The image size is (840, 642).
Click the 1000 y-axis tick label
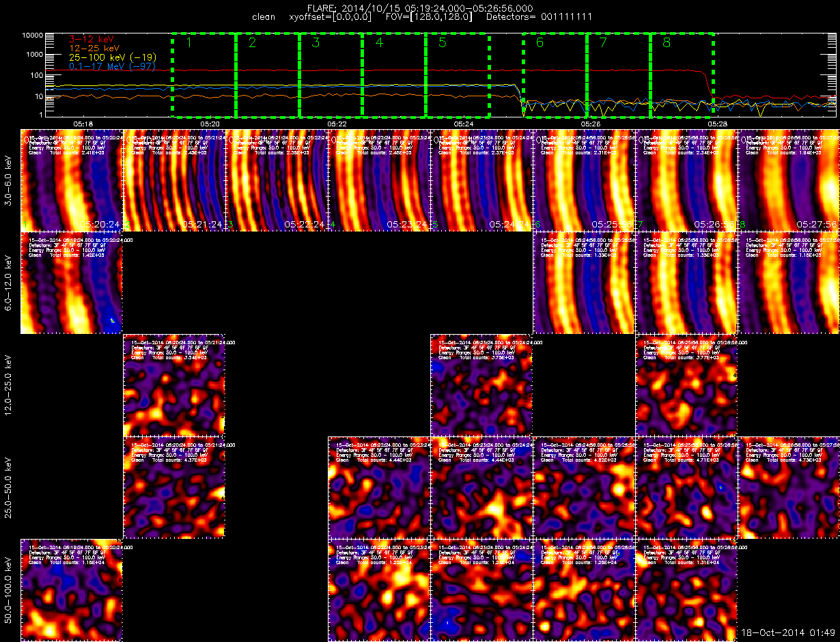[34, 54]
